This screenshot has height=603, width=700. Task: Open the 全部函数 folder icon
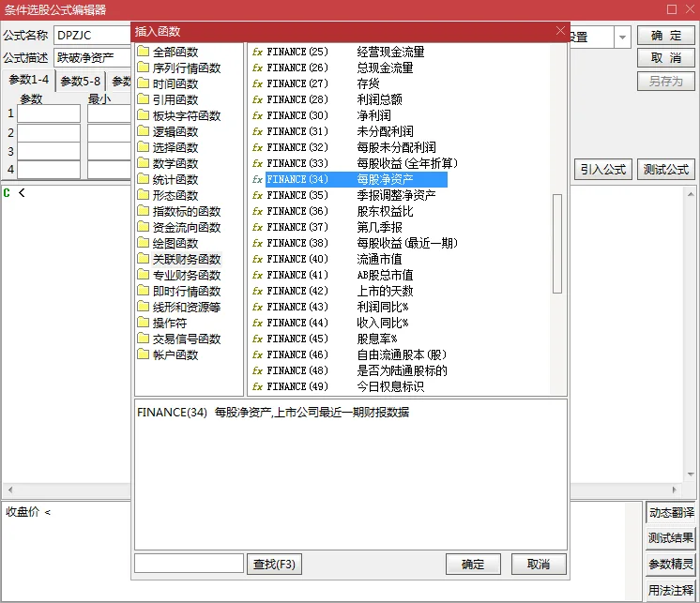tap(143, 52)
